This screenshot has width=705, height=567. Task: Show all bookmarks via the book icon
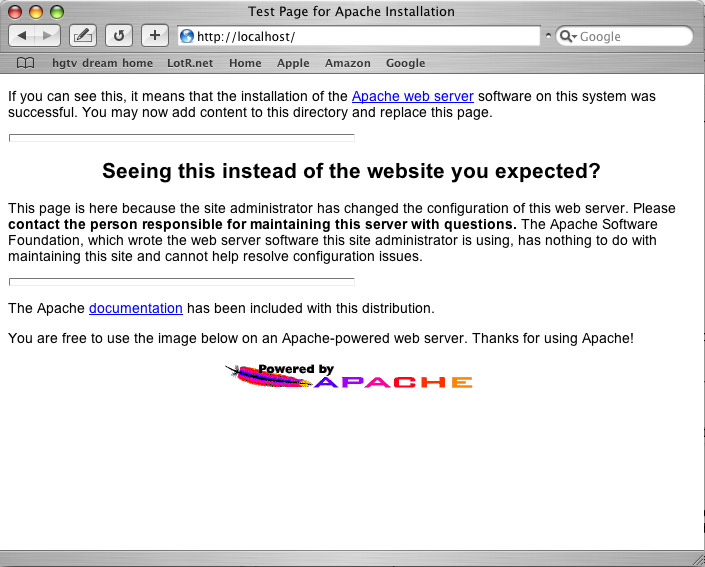(26, 63)
